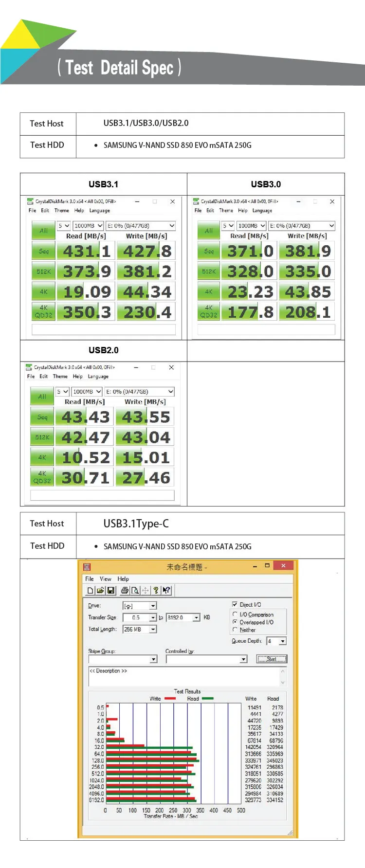
Task: Select I/O Comparison radio option
Action: point(235,614)
